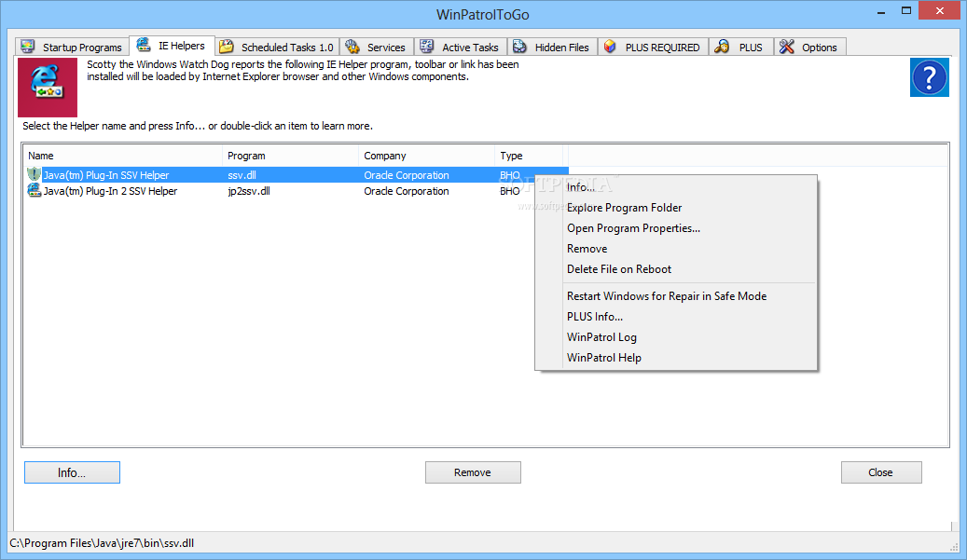967x560 pixels.
Task: Choose Delete File on Reboot
Action: pos(676,268)
